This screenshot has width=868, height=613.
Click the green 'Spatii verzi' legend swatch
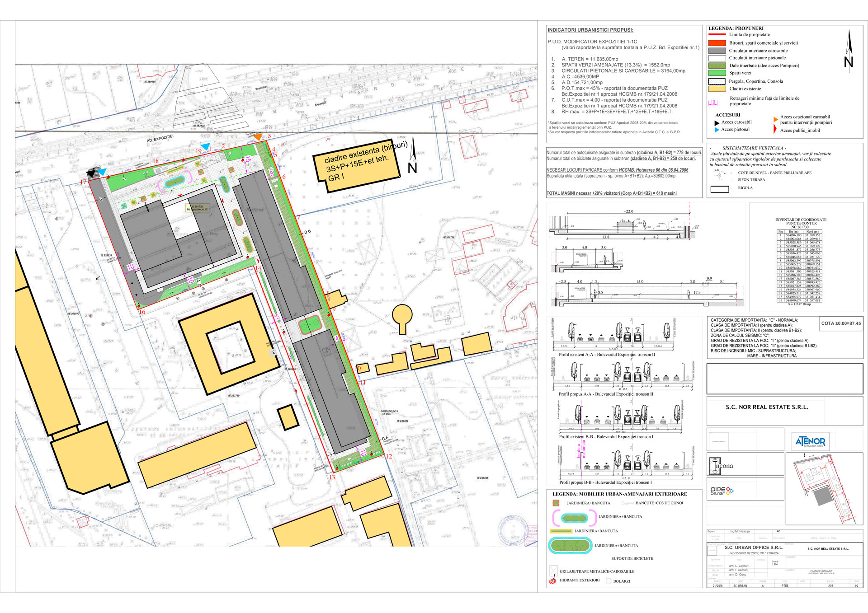tap(717, 73)
